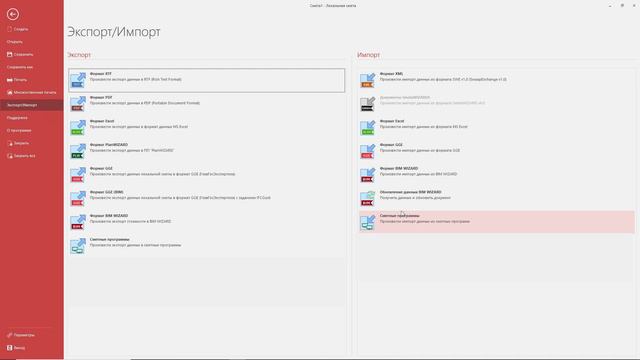Select the Сметные программы export icon
Screen dimensions: 640x360
[x=78, y=246]
